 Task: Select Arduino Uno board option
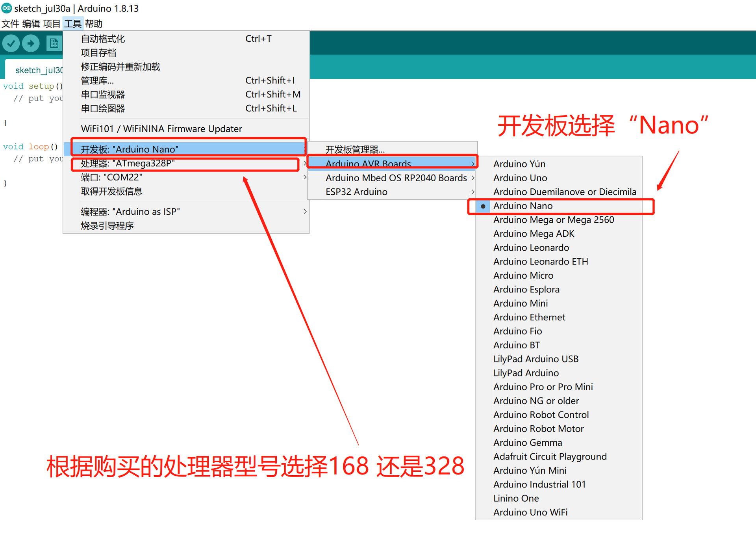[x=520, y=178]
